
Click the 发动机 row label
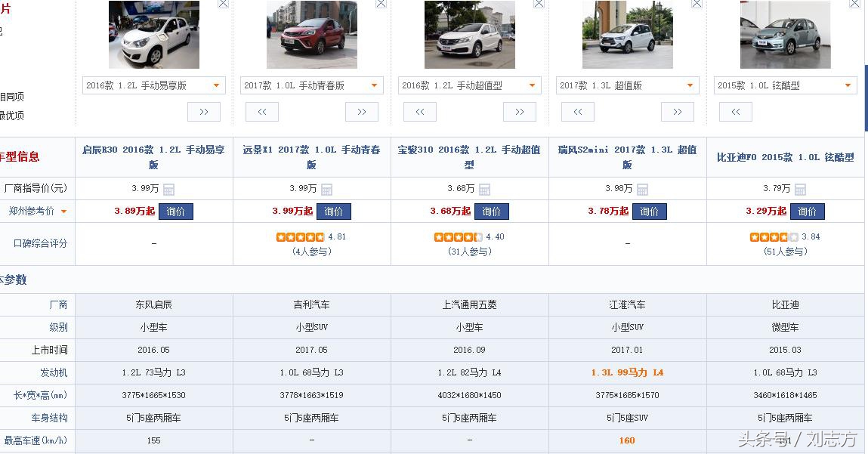54,372
